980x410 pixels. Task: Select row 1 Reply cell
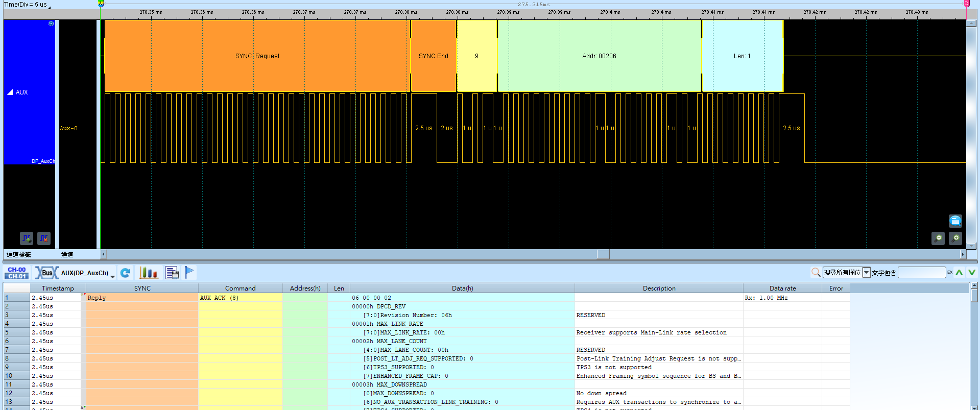click(142, 298)
